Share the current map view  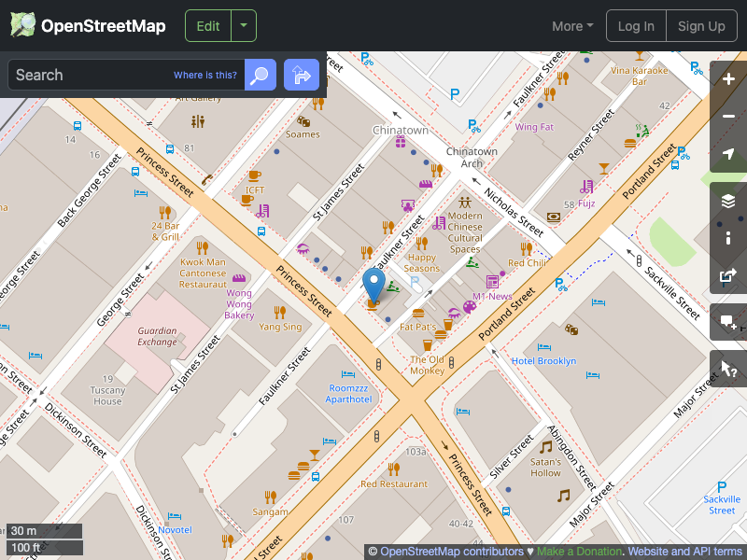[727, 275]
